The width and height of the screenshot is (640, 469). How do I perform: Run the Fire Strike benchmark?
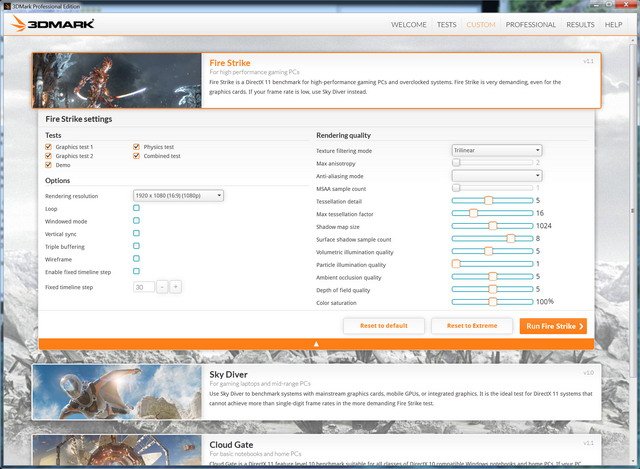tap(553, 326)
